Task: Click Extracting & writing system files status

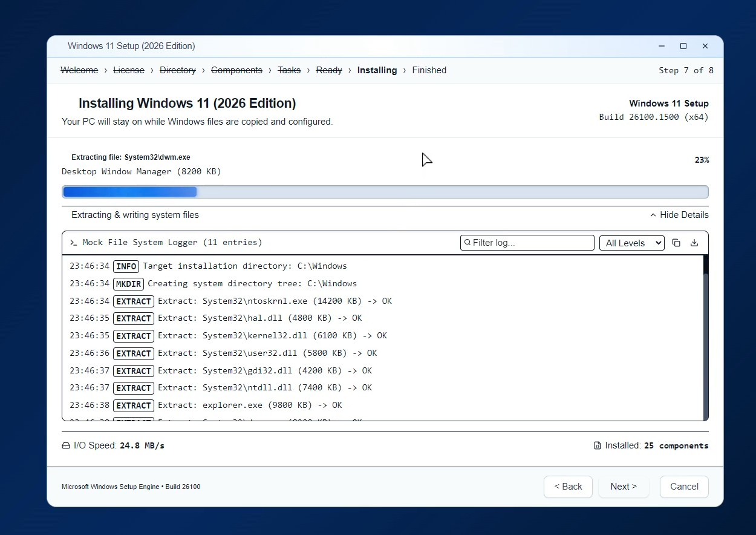Action: click(135, 215)
